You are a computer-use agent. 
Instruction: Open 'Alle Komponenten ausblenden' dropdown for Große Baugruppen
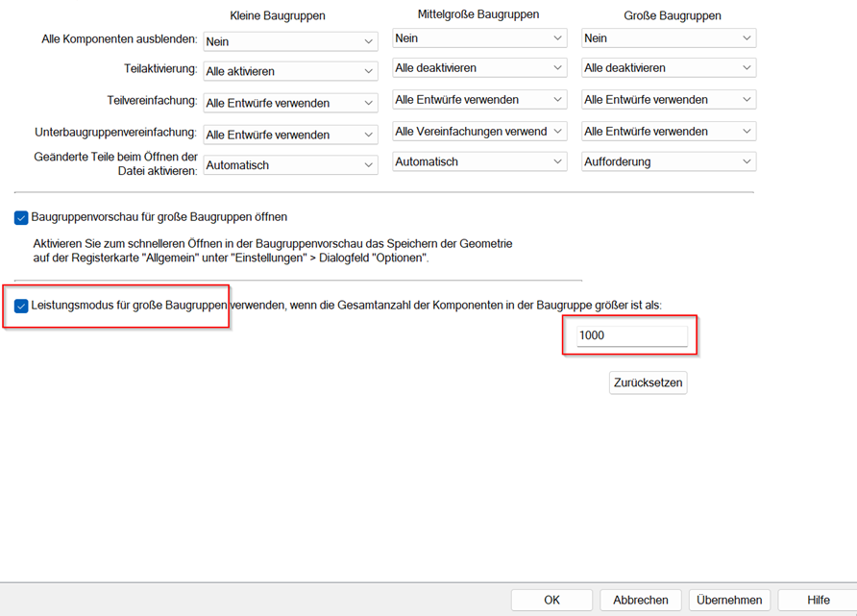(669, 38)
